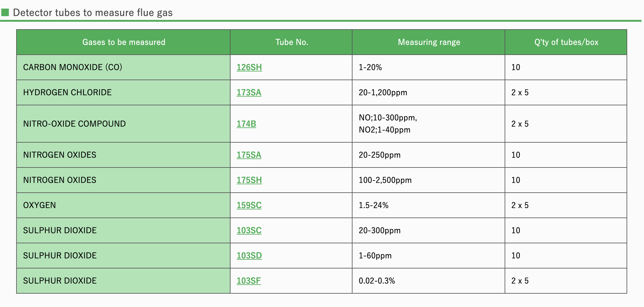Click the "Detector tubes to measure flue gas" heading
The image size is (644, 307).
click(x=93, y=13)
